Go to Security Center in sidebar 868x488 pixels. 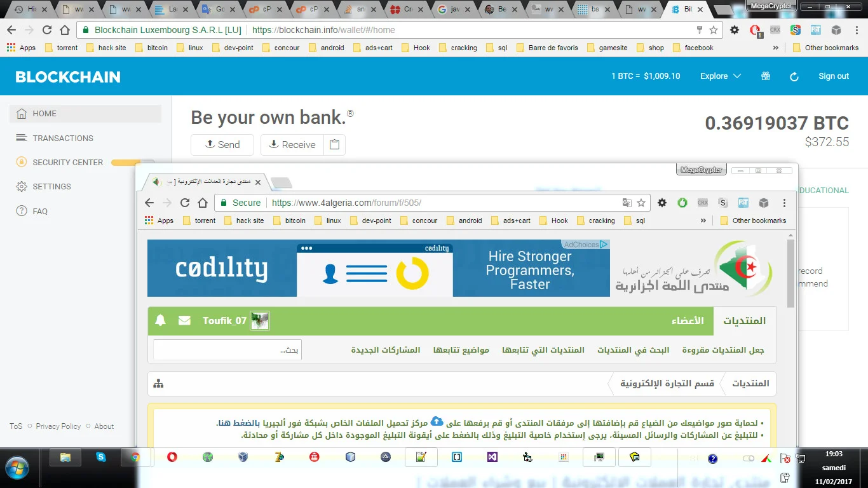pyautogui.click(x=67, y=162)
